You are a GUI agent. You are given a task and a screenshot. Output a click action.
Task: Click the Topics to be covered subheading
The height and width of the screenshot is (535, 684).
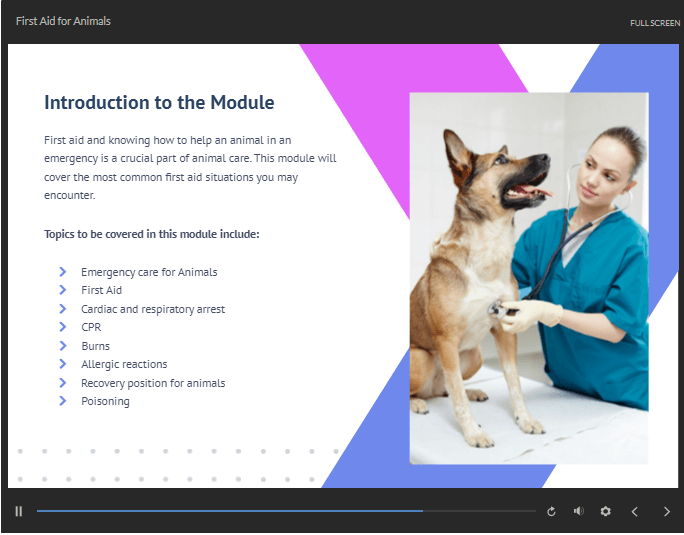click(151, 234)
